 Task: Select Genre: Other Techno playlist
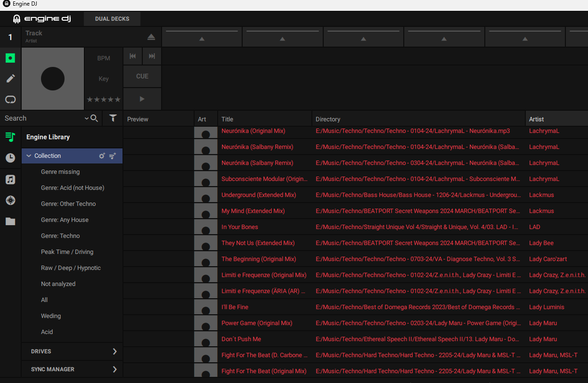(68, 204)
